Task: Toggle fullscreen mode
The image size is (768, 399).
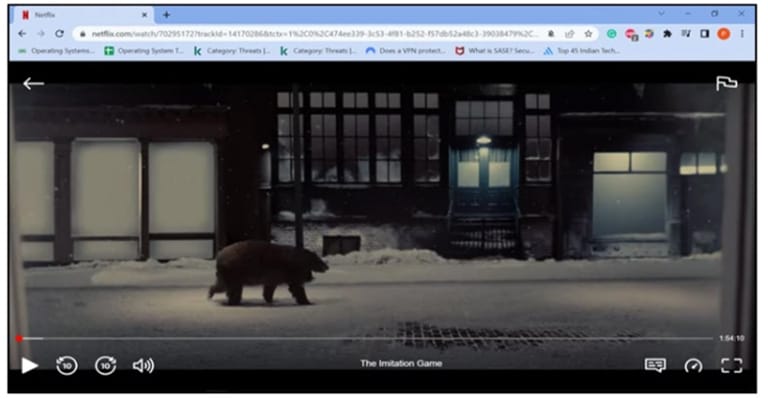Action: 732,365
